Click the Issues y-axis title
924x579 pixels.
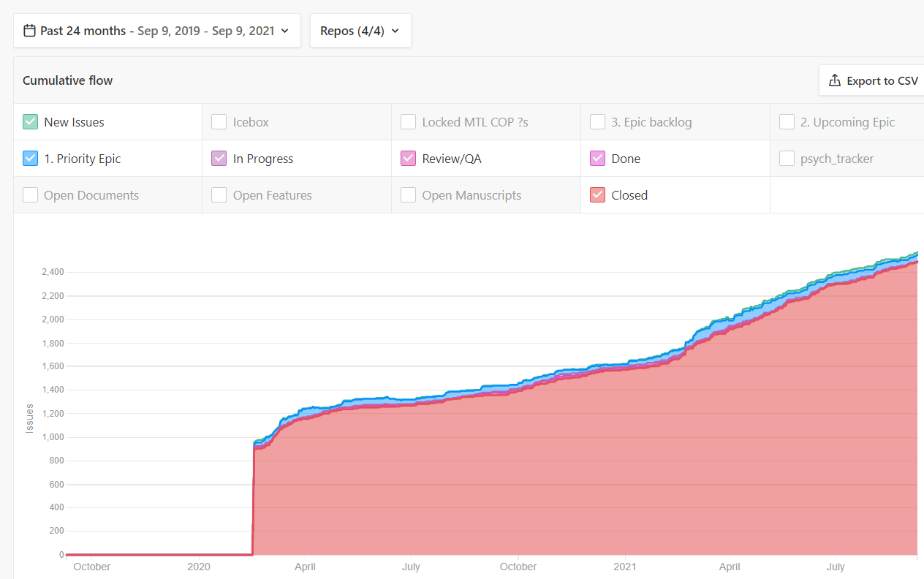30,418
